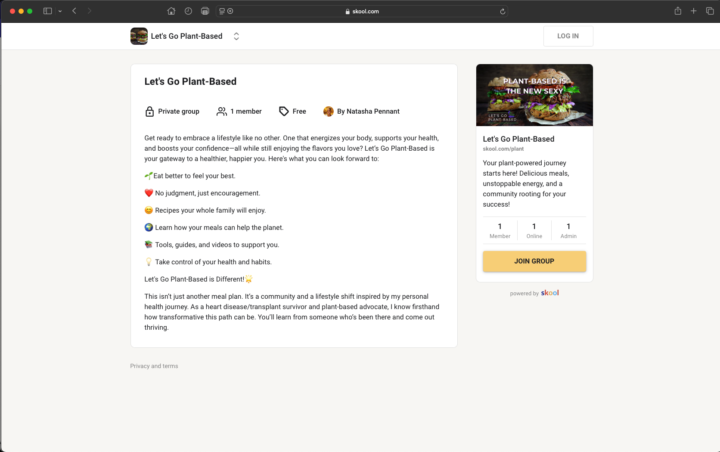The width and height of the screenshot is (720, 452).
Task: Expand the group switcher chevron
Action: pos(236,36)
